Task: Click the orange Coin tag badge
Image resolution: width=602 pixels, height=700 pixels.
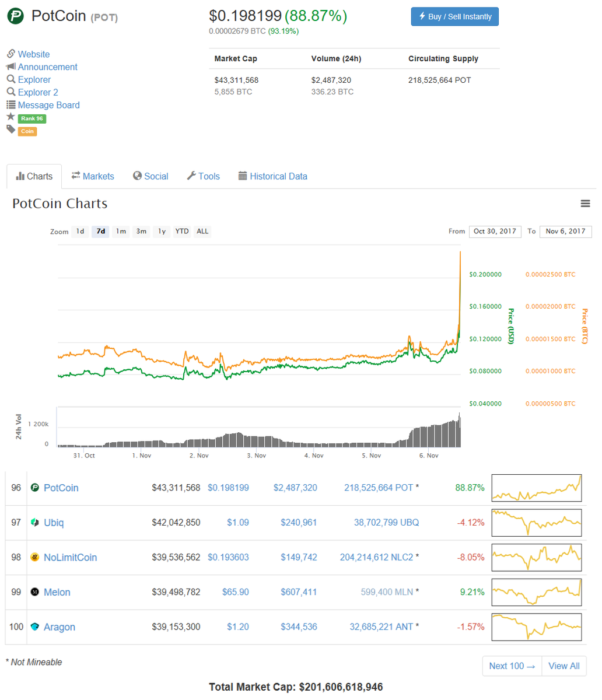Action: [x=27, y=131]
